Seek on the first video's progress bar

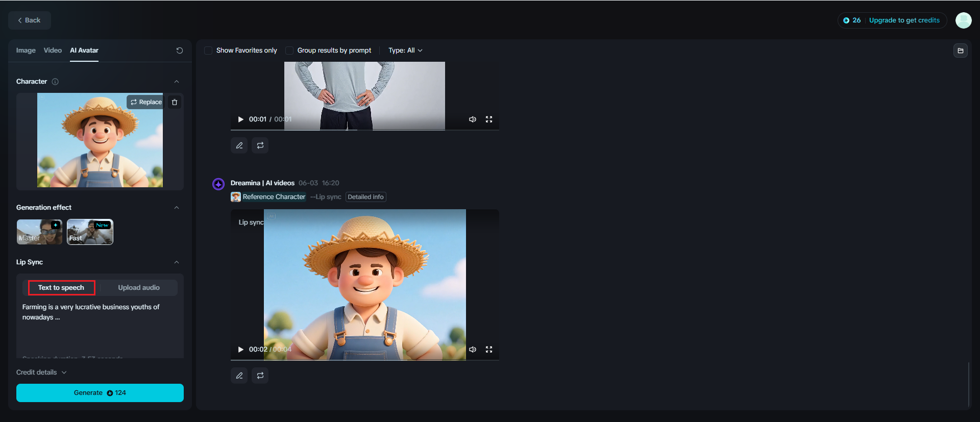tap(365, 130)
